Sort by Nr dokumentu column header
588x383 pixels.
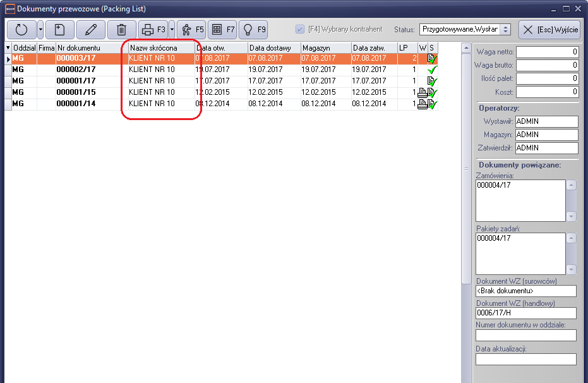coord(92,48)
